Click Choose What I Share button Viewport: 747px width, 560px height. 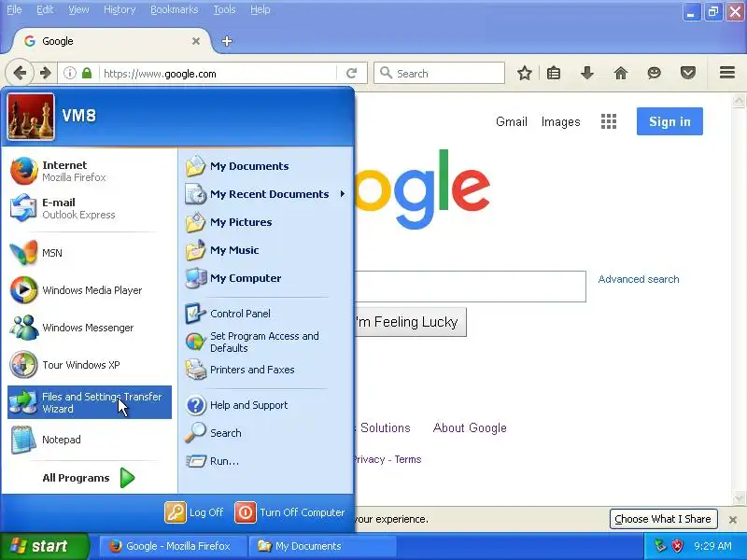[x=663, y=519]
